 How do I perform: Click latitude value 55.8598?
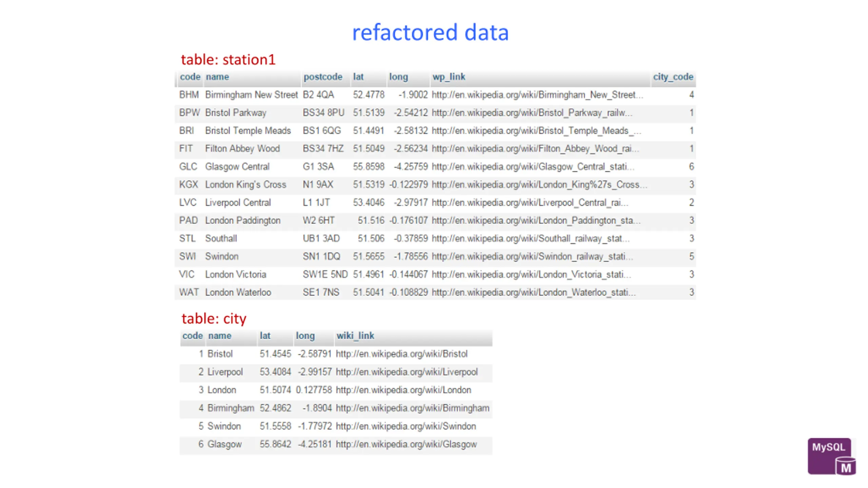click(x=369, y=166)
